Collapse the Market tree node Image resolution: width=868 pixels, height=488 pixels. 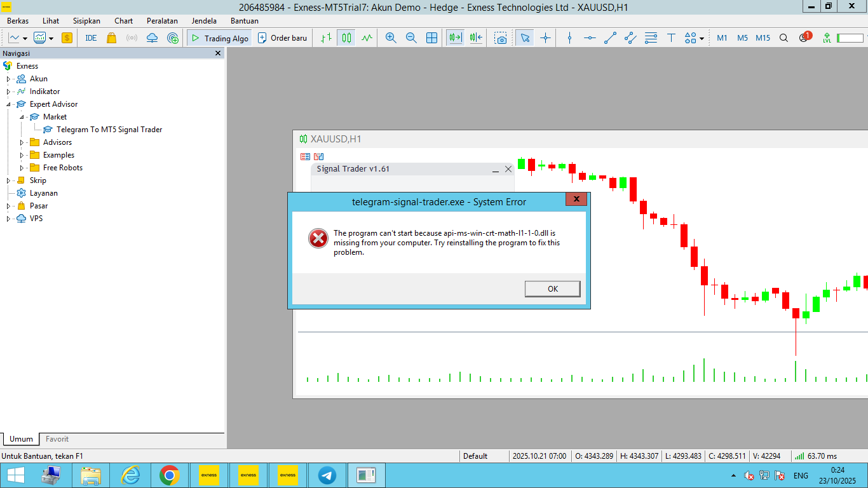pos(22,117)
